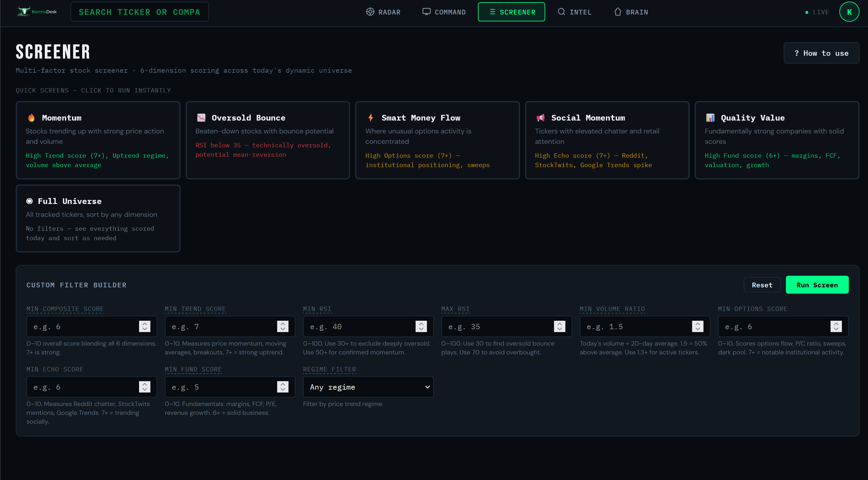Screen dimensions: 868x480
Task: Click the Momentum flame icon
Action: pos(31,118)
